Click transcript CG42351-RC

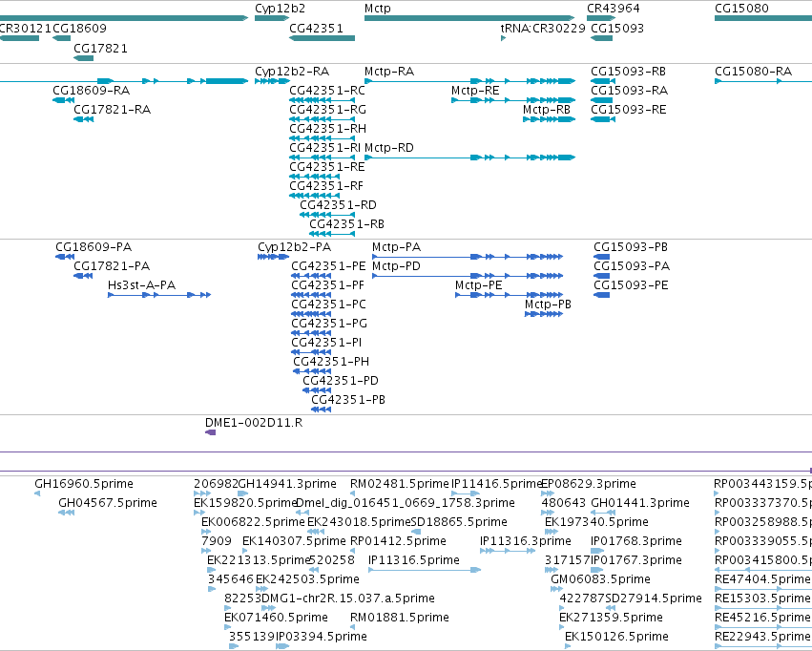[327, 91]
